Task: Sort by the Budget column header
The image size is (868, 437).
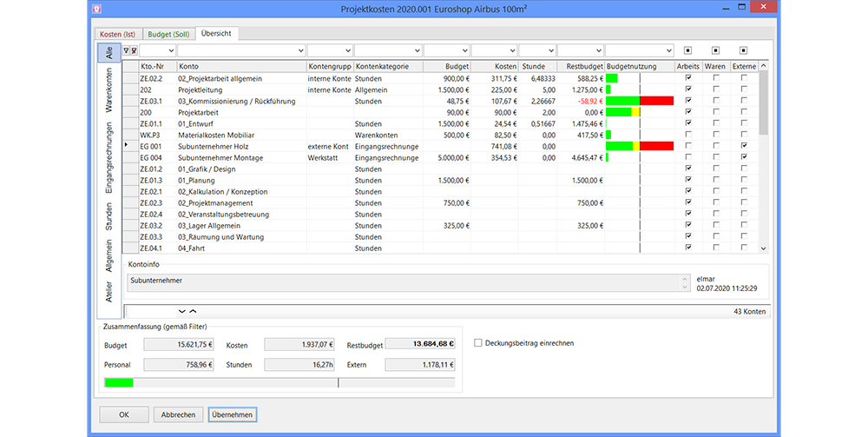Action: click(447, 66)
